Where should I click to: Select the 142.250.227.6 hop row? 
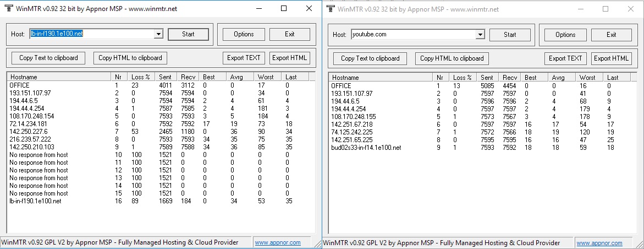coord(29,132)
